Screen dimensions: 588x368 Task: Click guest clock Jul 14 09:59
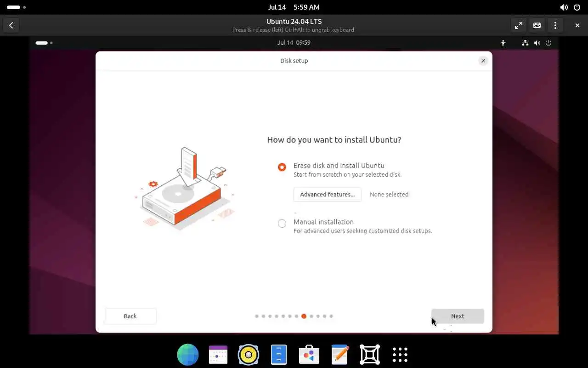pyautogui.click(x=294, y=42)
